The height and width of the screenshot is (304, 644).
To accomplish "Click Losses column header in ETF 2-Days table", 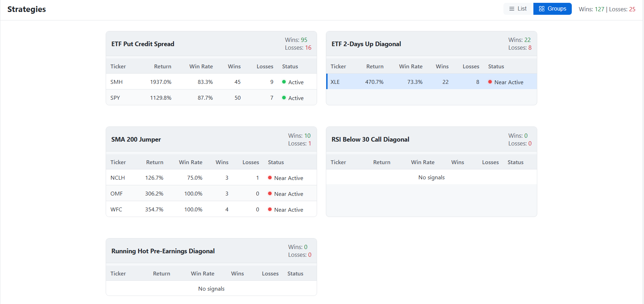I will point(471,66).
